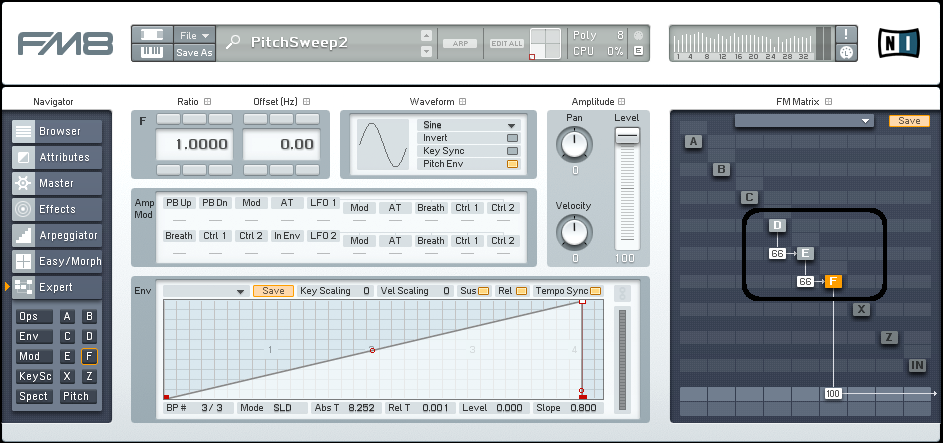Select operator C in Navigator
The image size is (943, 443).
[x=67, y=337]
